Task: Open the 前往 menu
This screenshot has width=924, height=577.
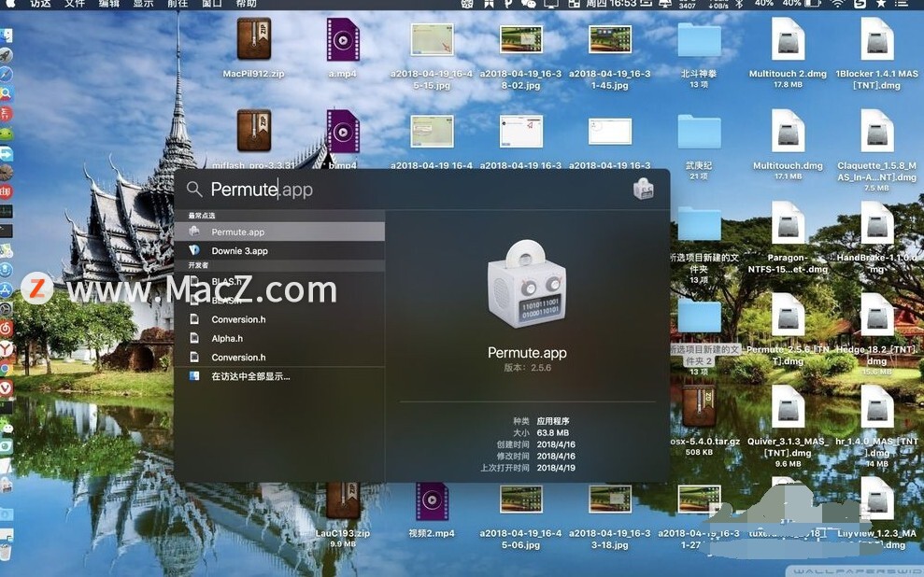Action: [178, 4]
